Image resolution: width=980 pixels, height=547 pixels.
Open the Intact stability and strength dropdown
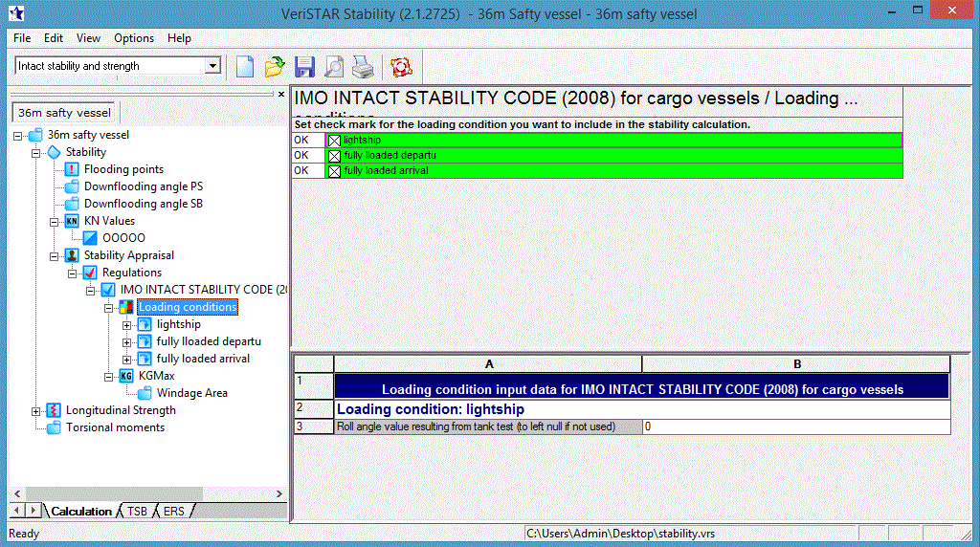coord(213,66)
